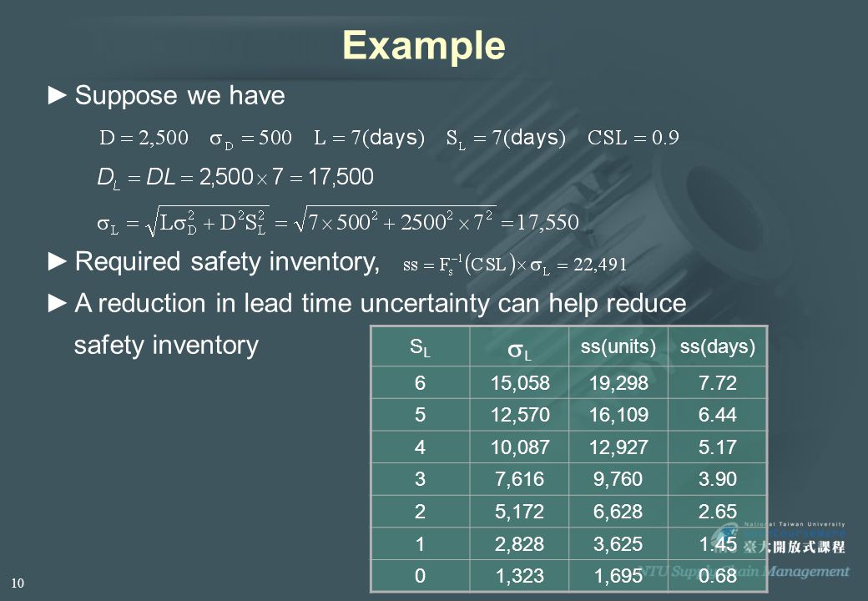Select table cell with value 5.17

[718, 447]
